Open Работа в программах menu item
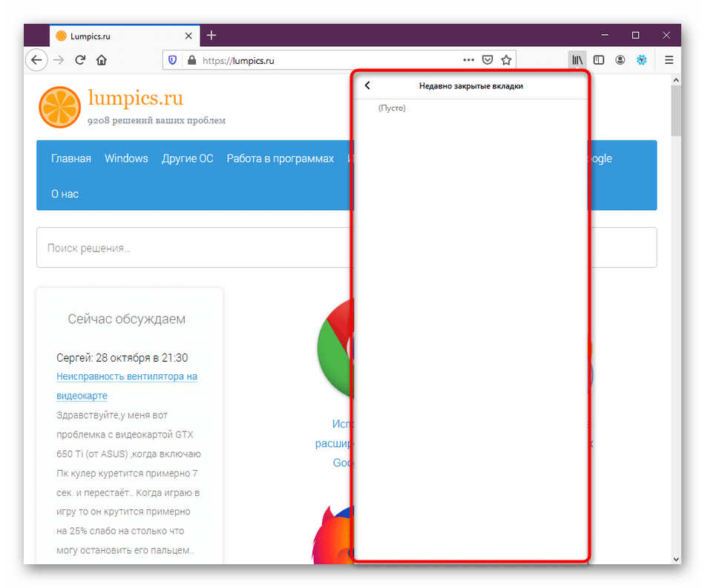This screenshot has height=588, width=705. click(x=280, y=158)
